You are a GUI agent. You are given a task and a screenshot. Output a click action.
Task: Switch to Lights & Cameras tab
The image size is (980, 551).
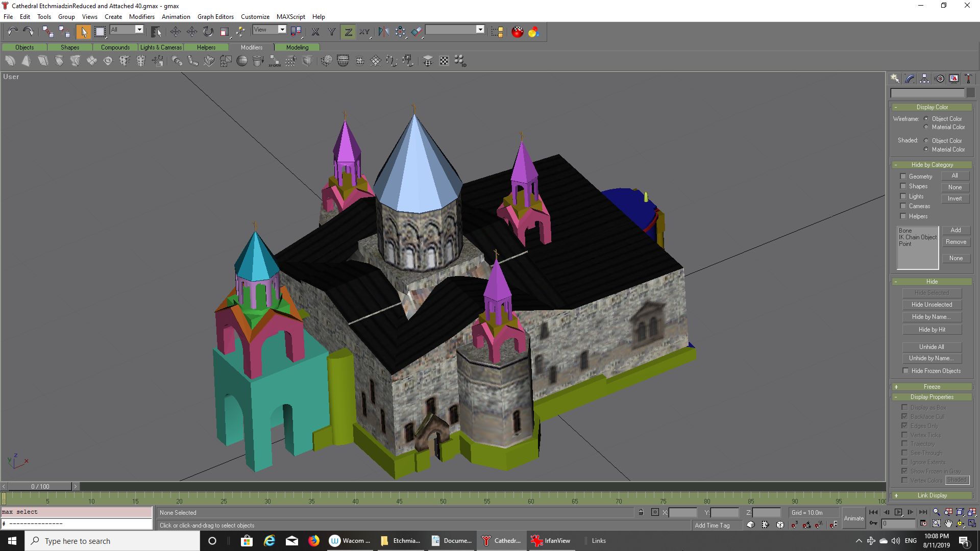point(161,47)
